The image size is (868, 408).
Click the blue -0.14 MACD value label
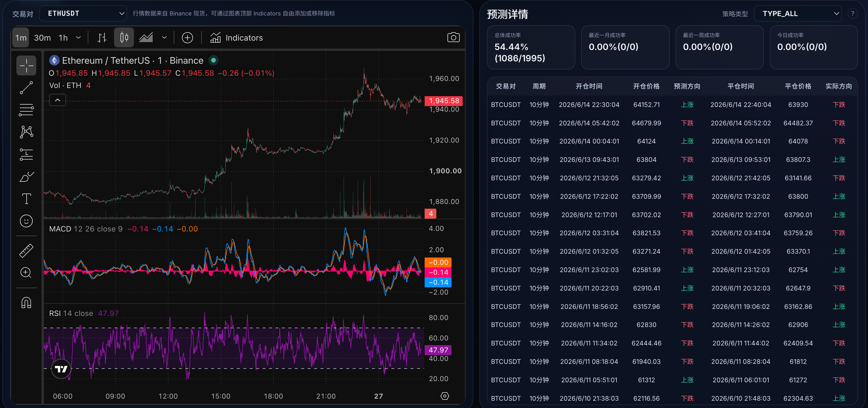pyautogui.click(x=438, y=282)
